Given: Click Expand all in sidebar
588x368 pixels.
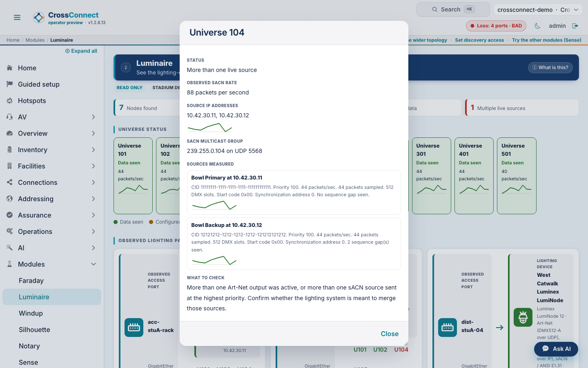Looking at the screenshot, I should pyautogui.click(x=81, y=51).
